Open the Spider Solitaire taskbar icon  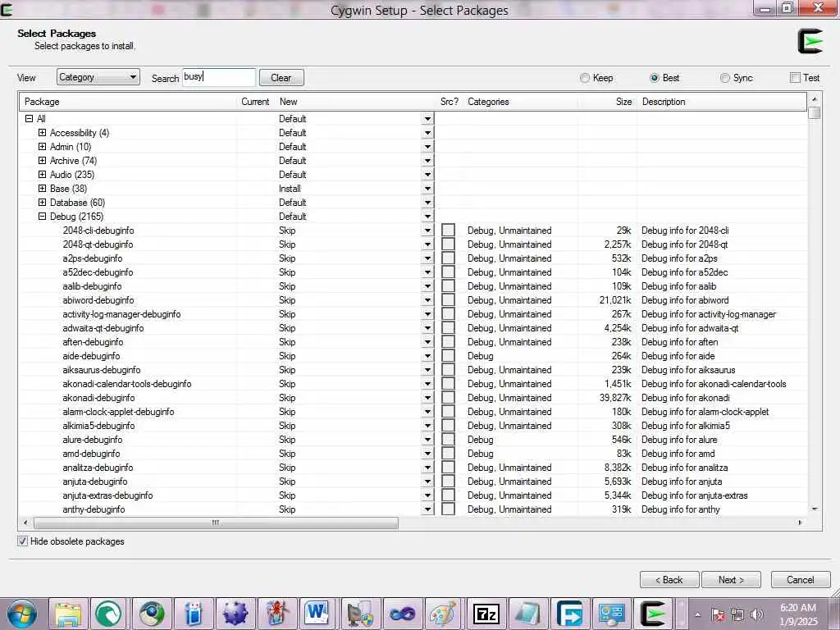point(277,614)
